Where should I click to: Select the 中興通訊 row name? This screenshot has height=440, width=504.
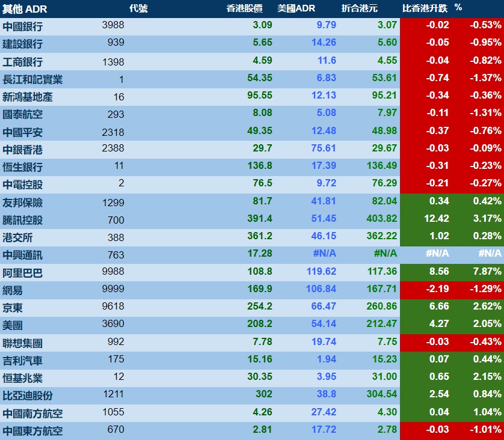coord(22,255)
